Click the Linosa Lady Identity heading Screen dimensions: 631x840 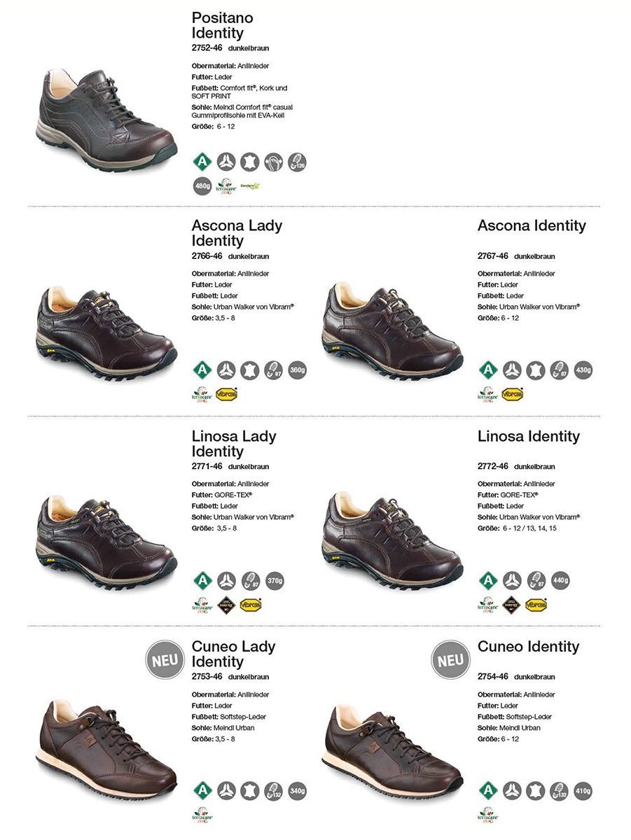coord(234,444)
